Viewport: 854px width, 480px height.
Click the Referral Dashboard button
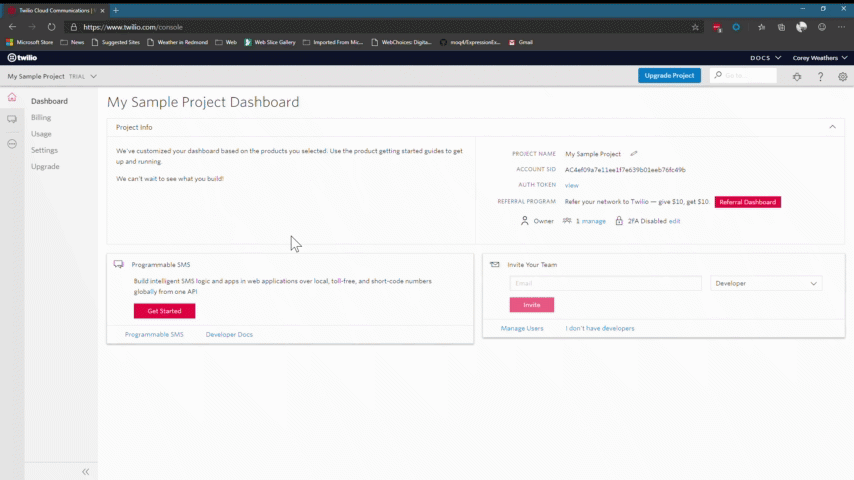tap(747, 202)
